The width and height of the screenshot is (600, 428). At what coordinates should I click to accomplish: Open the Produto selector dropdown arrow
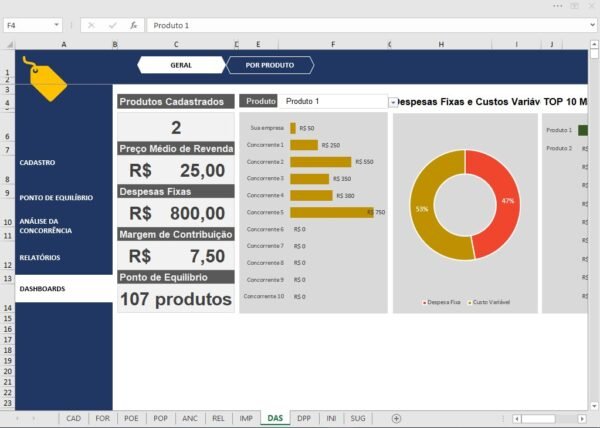click(393, 103)
